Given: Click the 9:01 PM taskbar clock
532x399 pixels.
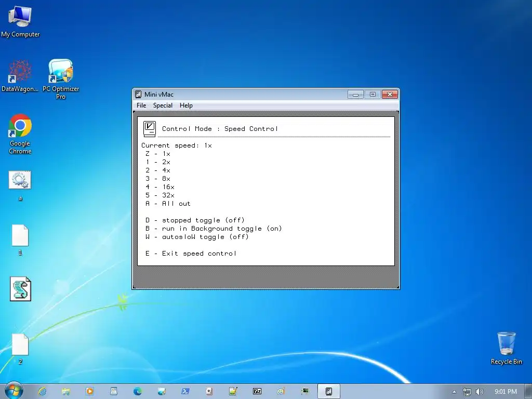Looking at the screenshot, I should coord(506,392).
